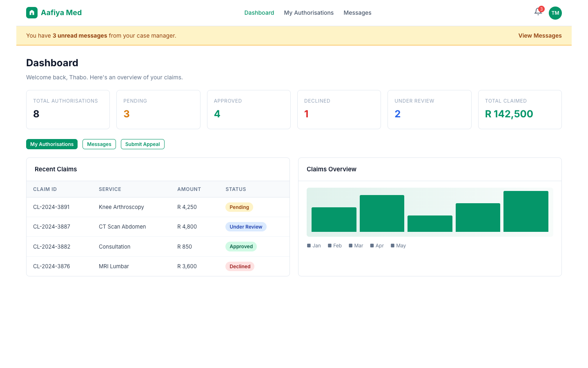Click the May legend entry
This screenshot has width=588, height=368.
pyautogui.click(x=398, y=246)
